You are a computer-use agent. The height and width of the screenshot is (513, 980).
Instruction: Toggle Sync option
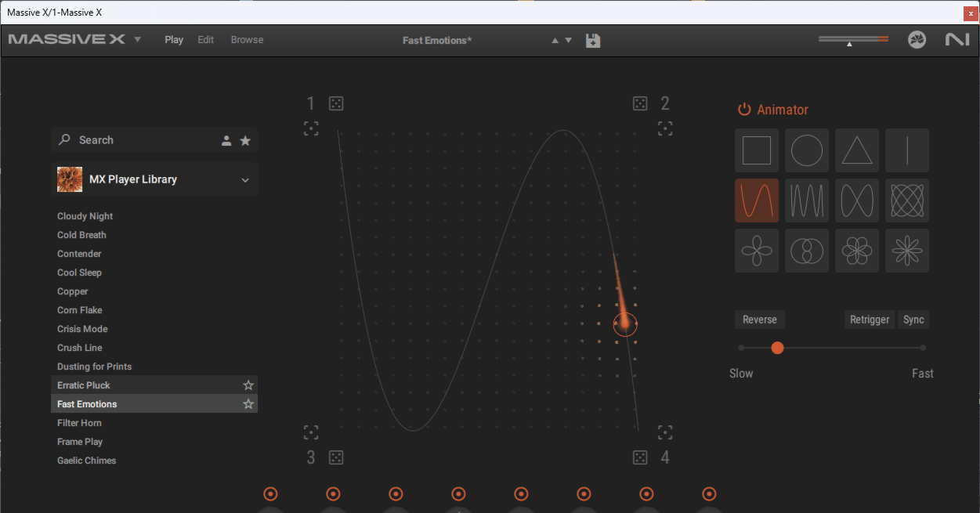click(913, 320)
